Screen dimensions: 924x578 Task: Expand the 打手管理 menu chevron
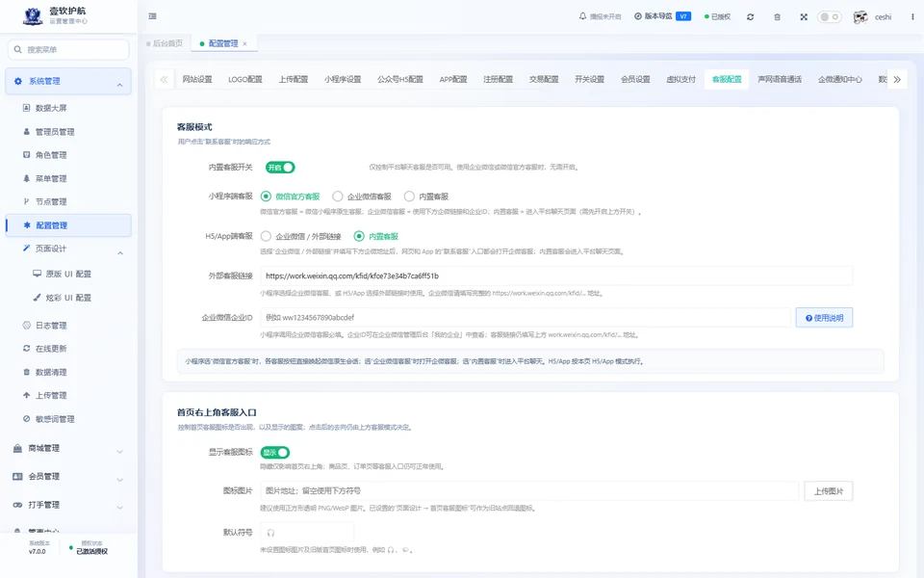pos(119,508)
